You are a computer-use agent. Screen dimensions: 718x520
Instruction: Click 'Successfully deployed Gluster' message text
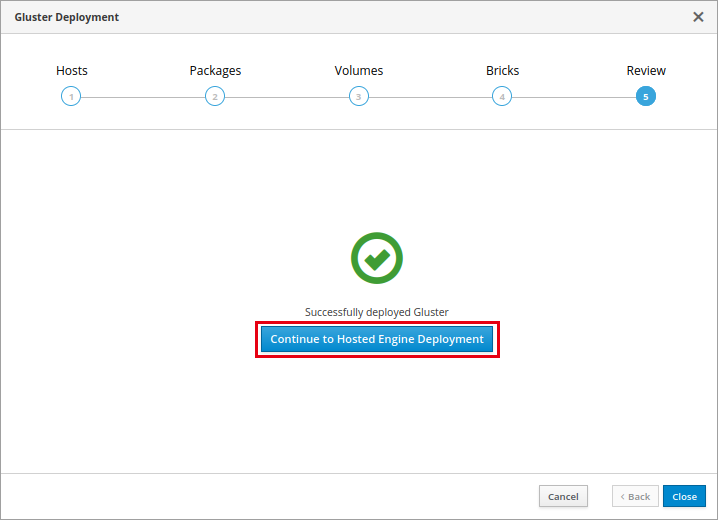coord(377,312)
